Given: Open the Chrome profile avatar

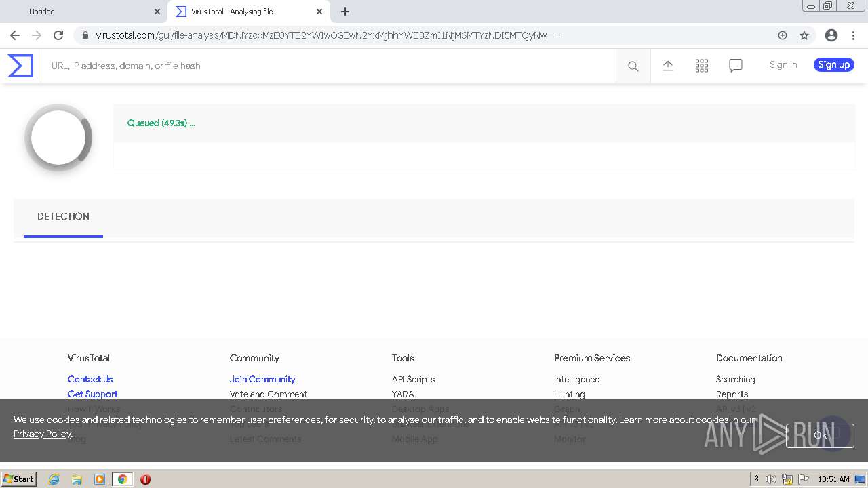Looking at the screenshot, I should (x=831, y=35).
